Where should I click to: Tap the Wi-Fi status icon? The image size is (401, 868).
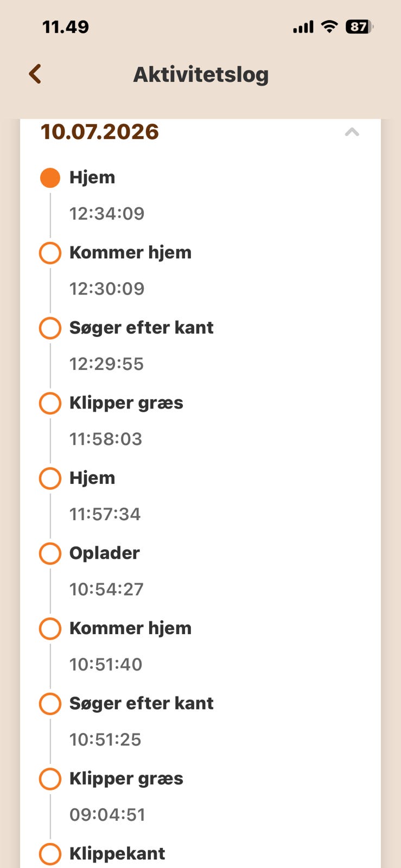(329, 26)
